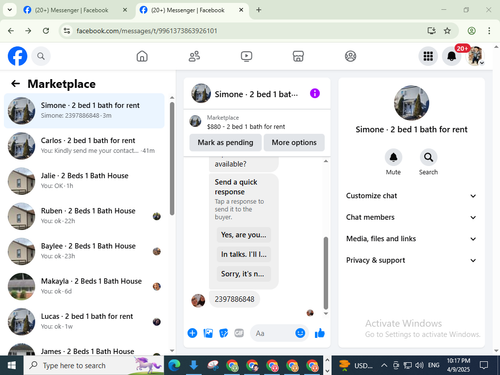Reload the page with browser refresh icon
This screenshot has width=500, height=375.
(46, 31)
